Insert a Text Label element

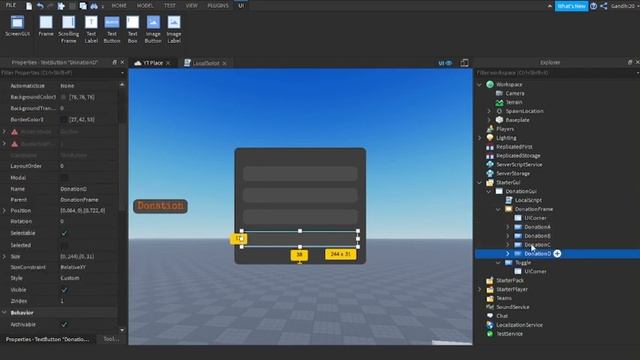91,29
